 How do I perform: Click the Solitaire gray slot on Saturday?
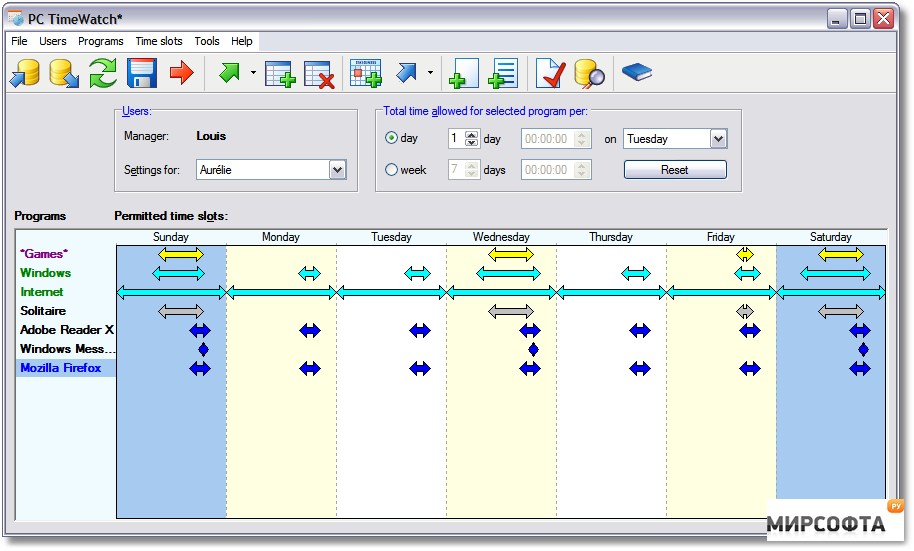click(841, 311)
